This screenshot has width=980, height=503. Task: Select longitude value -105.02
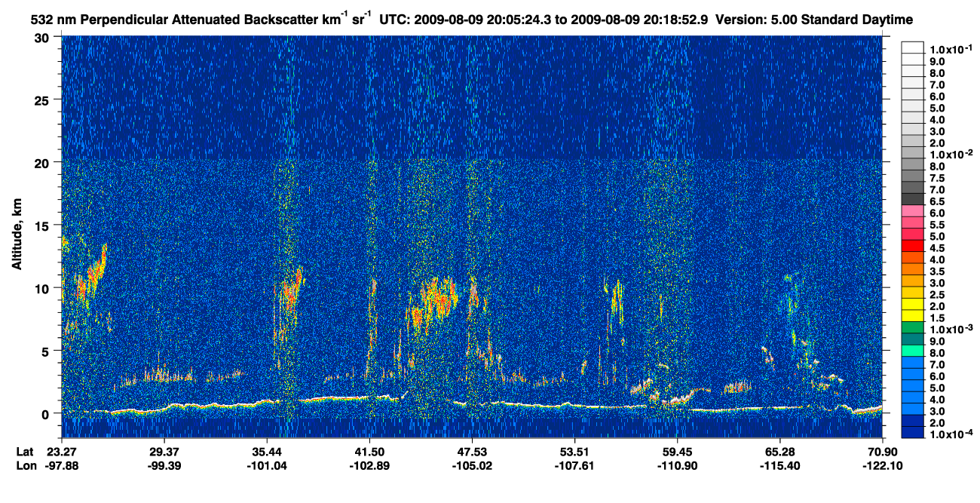472,465
